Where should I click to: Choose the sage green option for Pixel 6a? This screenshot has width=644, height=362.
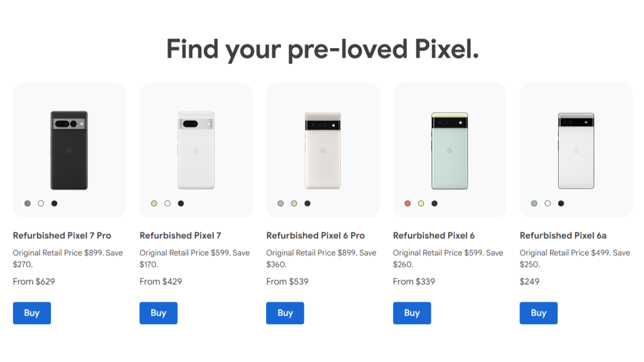pyautogui.click(x=534, y=203)
